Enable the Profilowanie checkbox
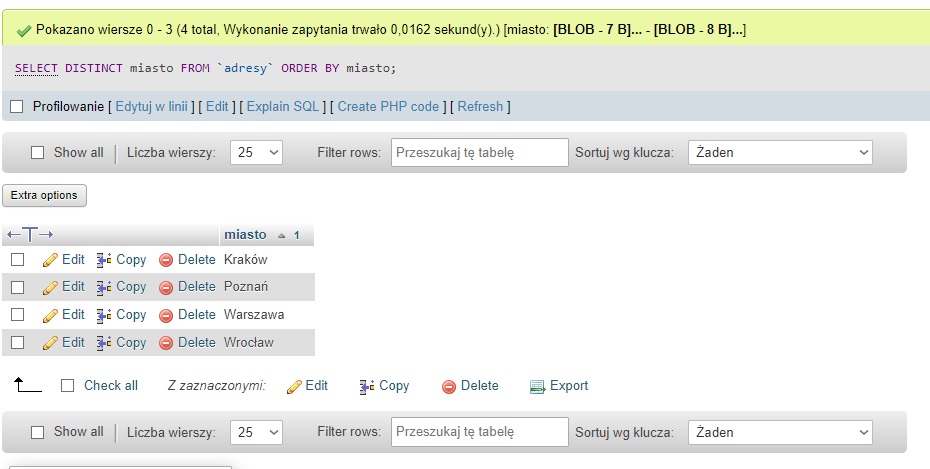Image resolution: width=930 pixels, height=469 pixels. click(x=16, y=106)
